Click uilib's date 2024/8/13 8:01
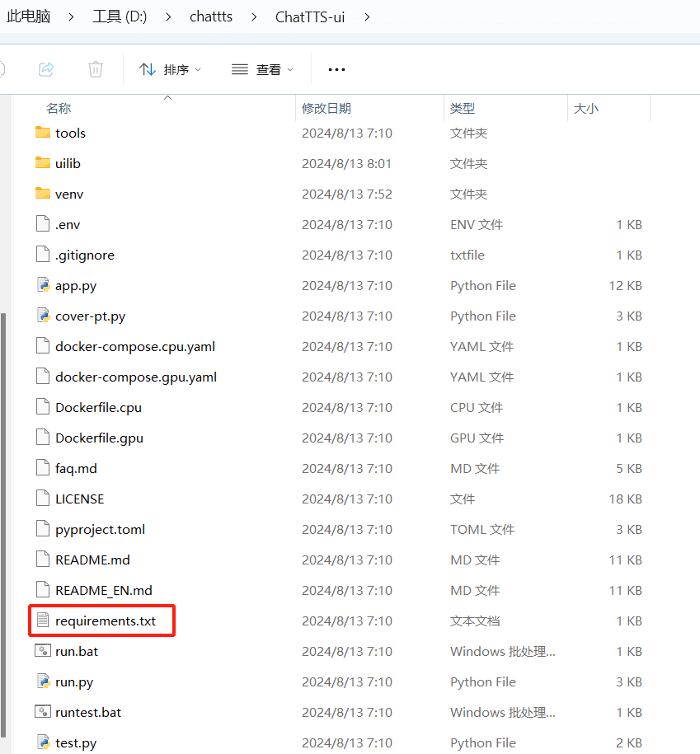 click(346, 163)
